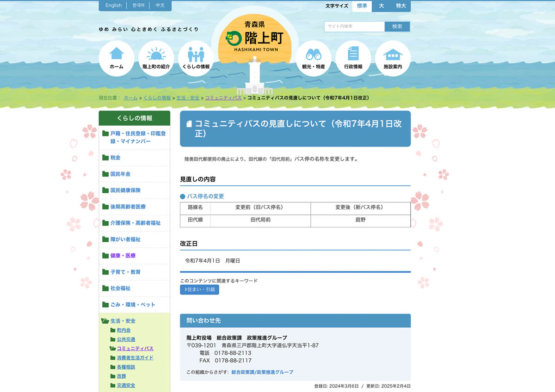This screenshot has height=392, width=555.
Task: Select コミュニティバス in the sidebar submenu
Action: (x=135, y=349)
